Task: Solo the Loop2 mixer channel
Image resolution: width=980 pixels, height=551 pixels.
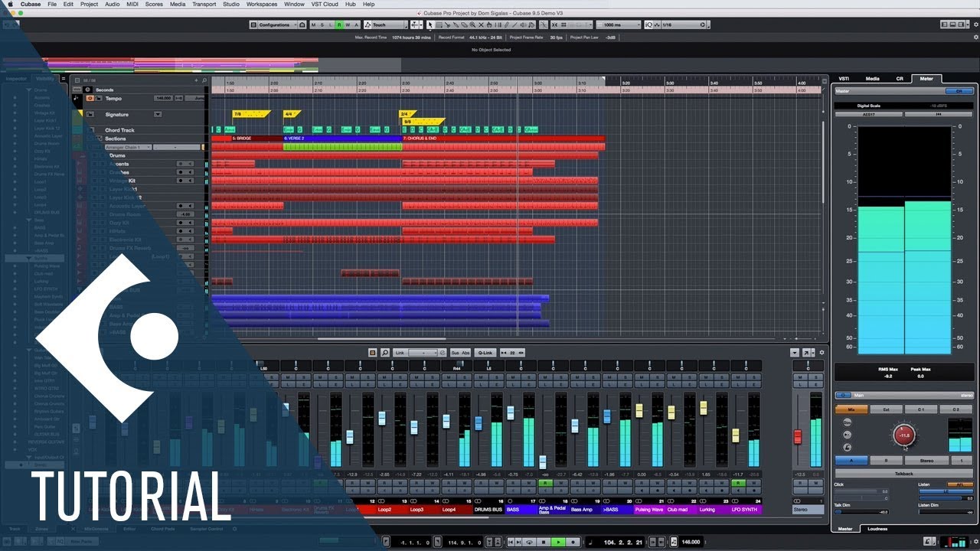Action: pyautogui.click(x=400, y=377)
